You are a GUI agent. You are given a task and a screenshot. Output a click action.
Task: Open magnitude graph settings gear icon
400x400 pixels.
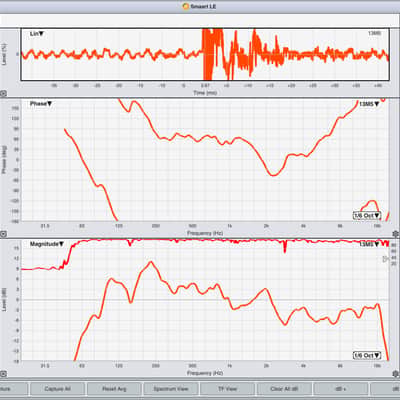click(396, 374)
